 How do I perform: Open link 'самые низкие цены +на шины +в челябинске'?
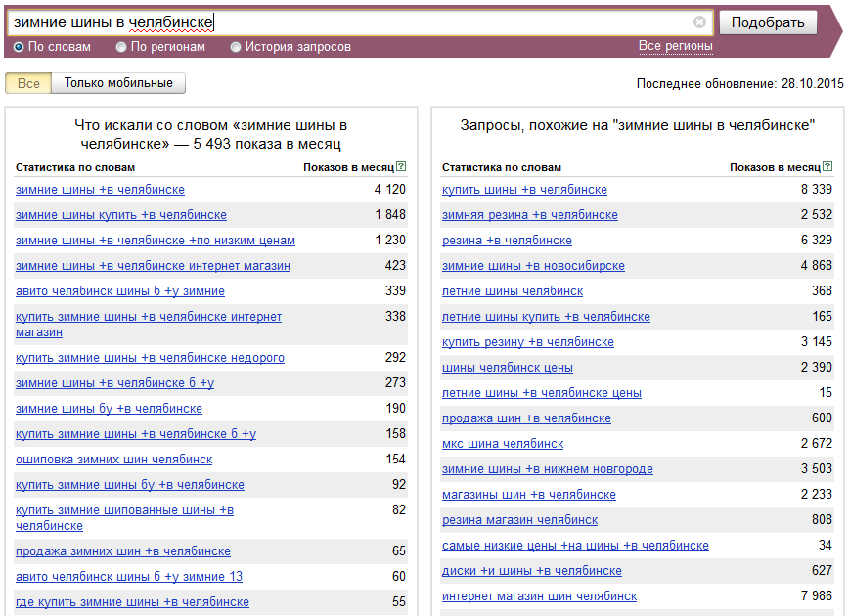(575, 546)
